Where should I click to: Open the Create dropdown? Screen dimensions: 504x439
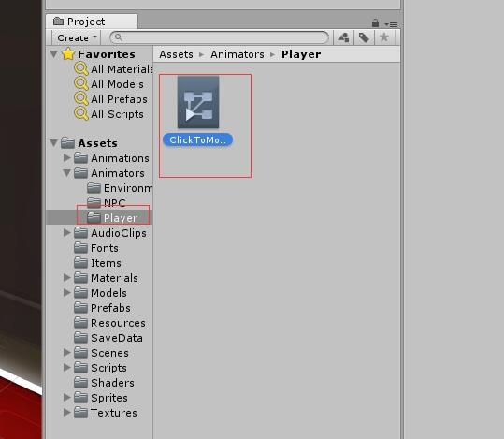click(77, 37)
